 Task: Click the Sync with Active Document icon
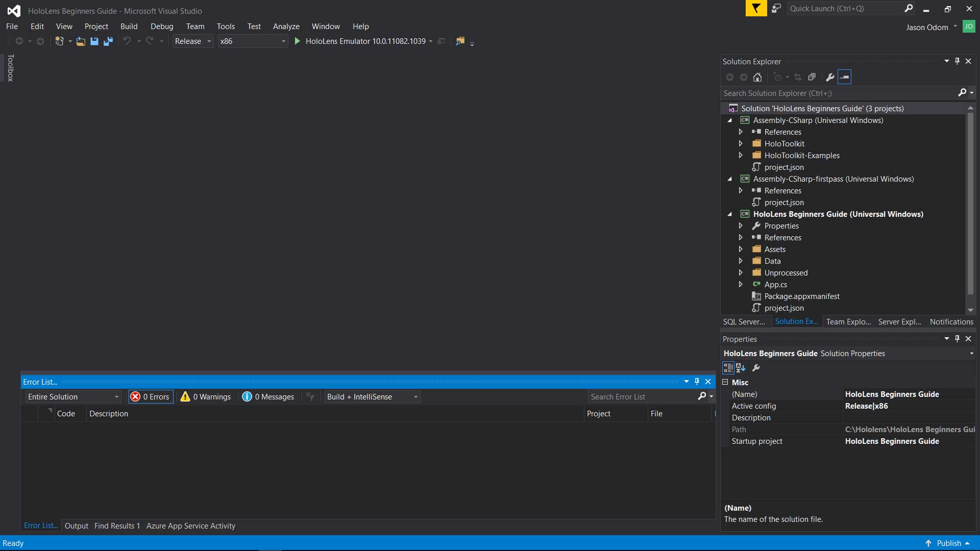click(x=798, y=77)
